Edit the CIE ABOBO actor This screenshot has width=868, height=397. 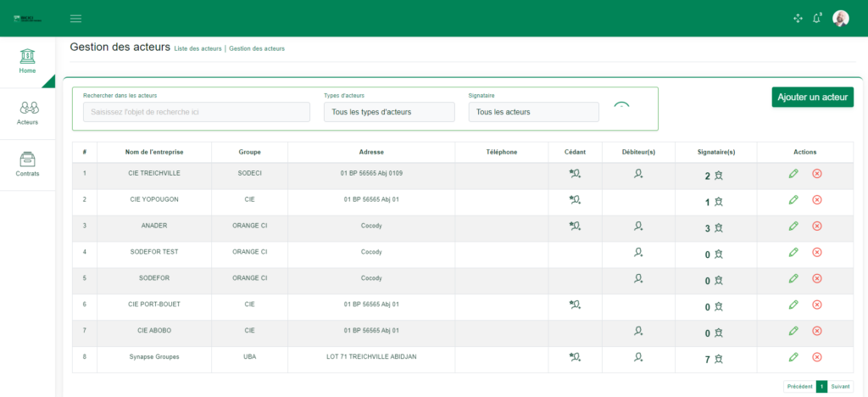[793, 331]
